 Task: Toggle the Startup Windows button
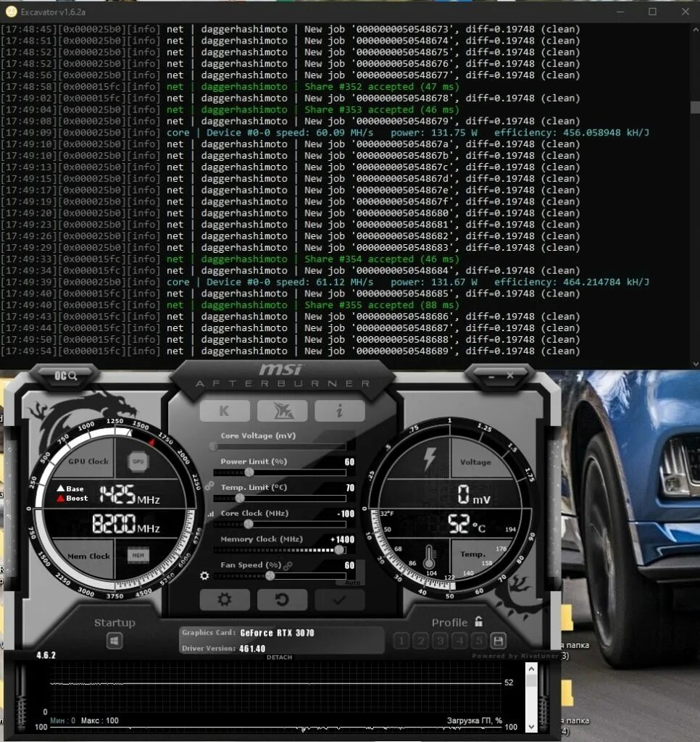click(114, 641)
